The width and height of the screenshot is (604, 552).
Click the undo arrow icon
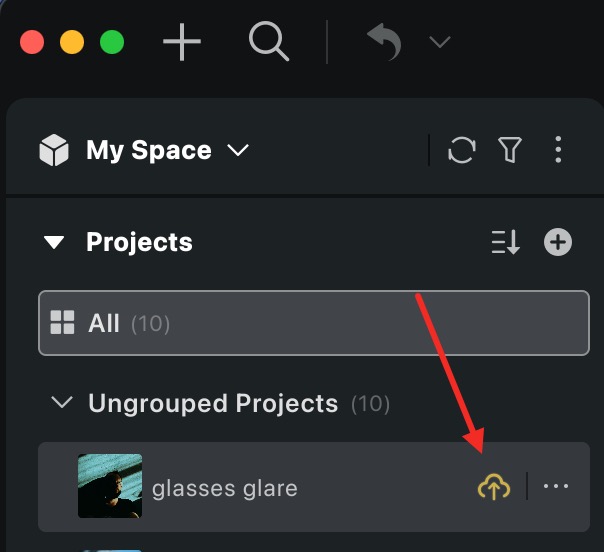[384, 43]
